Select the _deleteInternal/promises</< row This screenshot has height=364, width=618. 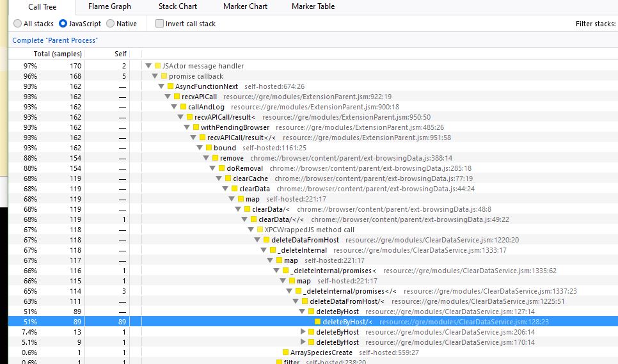313,291
